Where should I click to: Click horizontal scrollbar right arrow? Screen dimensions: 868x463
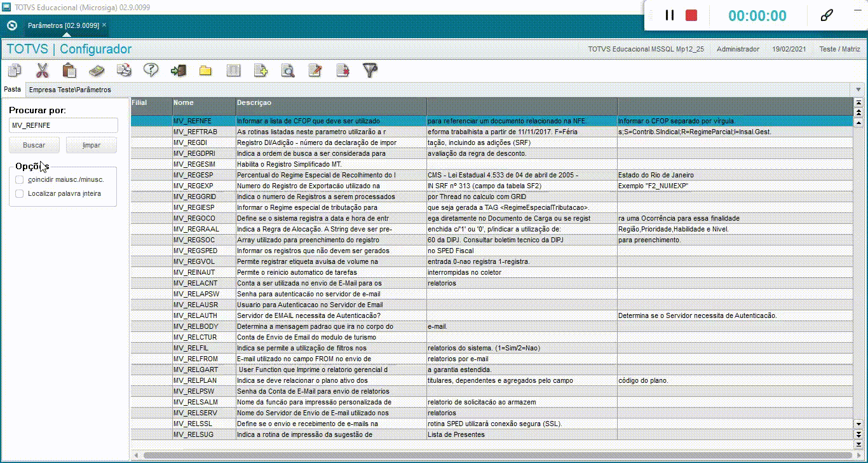pyautogui.click(x=858, y=455)
